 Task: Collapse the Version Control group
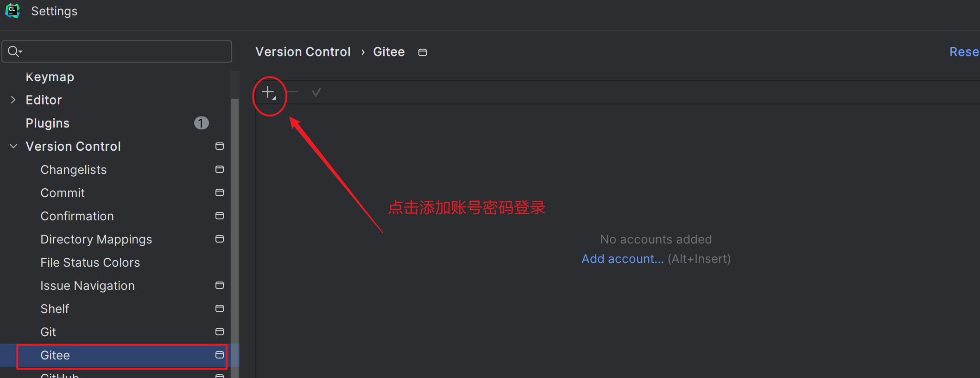point(13,146)
